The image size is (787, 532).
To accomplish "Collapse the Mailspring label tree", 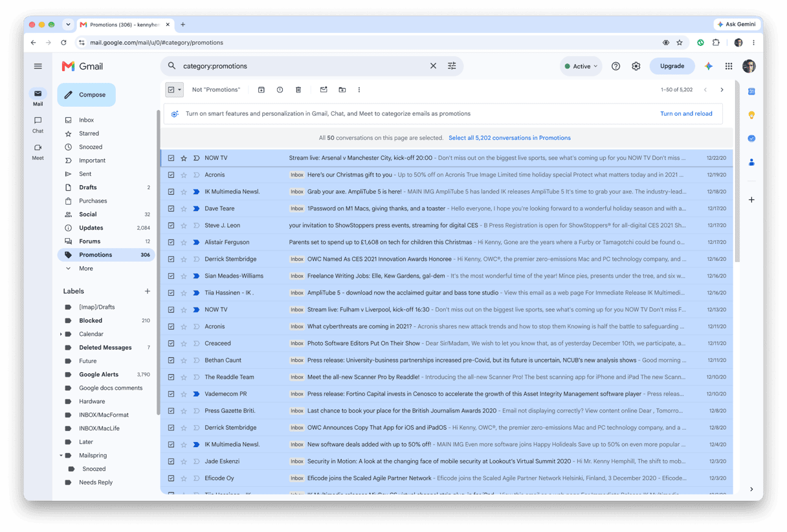I will [x=61, y=455].
